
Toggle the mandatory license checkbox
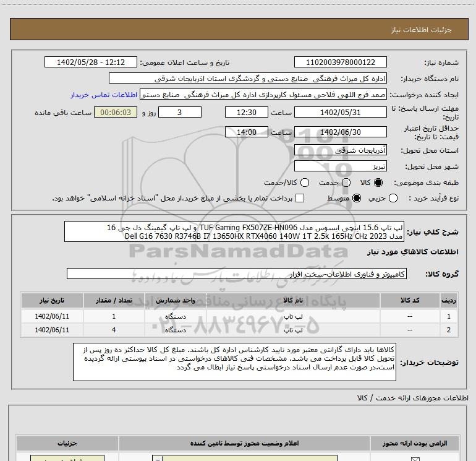[415, 459]
